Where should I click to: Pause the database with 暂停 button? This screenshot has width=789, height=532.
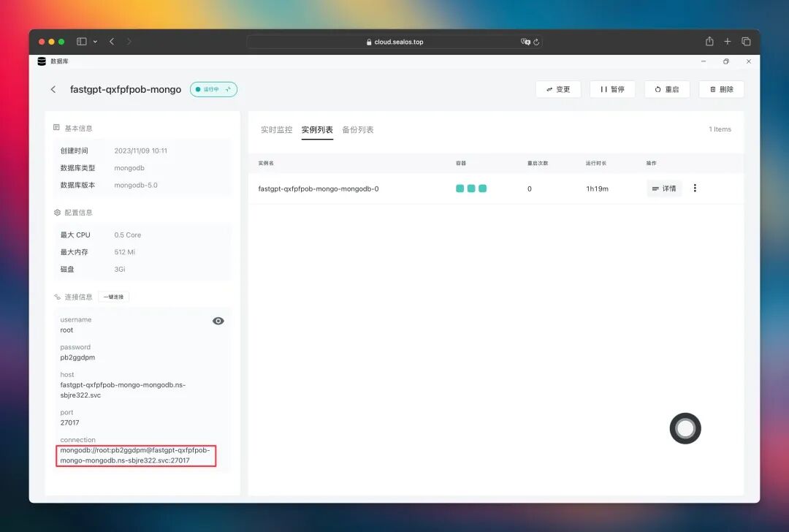[612, 89]
